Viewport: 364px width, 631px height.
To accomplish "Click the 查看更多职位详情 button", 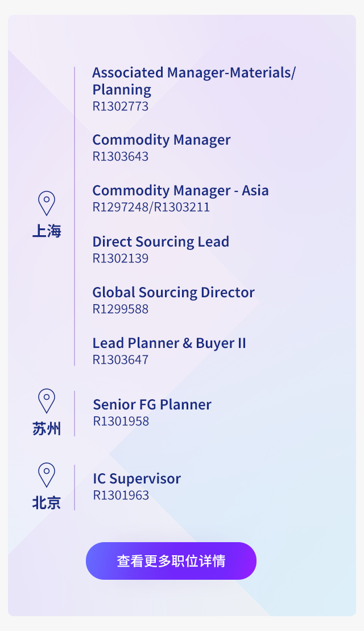I will [x=171, y=561].
